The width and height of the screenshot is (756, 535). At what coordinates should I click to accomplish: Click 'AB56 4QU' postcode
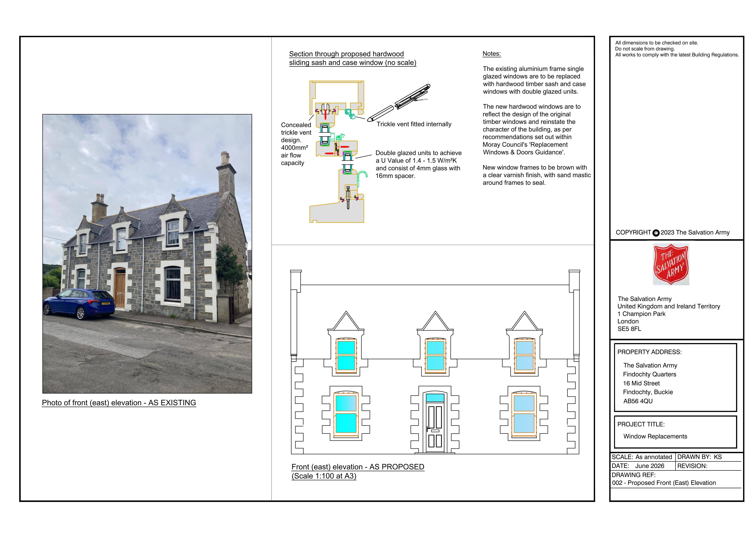point(638,401)
